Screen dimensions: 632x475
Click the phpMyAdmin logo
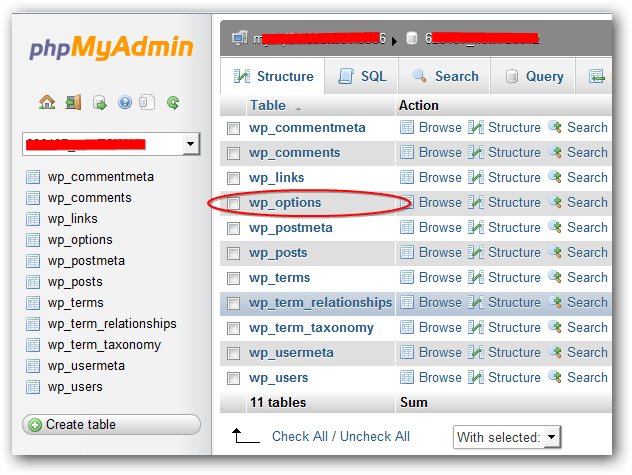pos(112,48)
